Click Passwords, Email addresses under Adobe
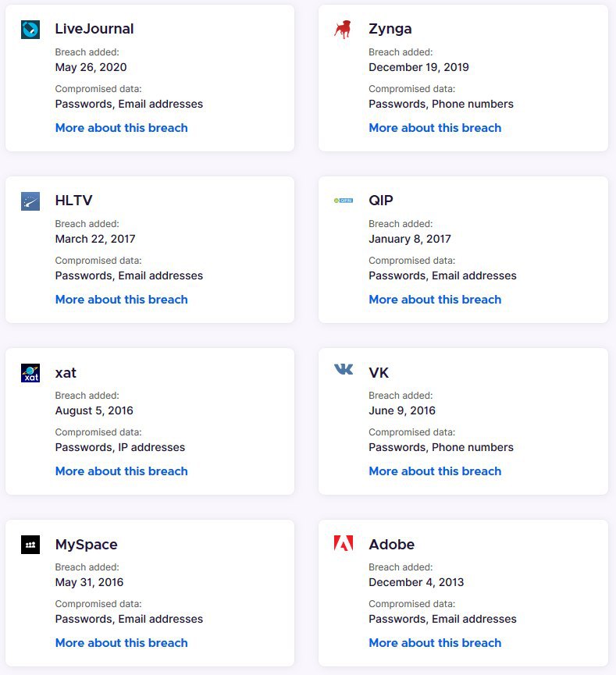 (443, 619)
